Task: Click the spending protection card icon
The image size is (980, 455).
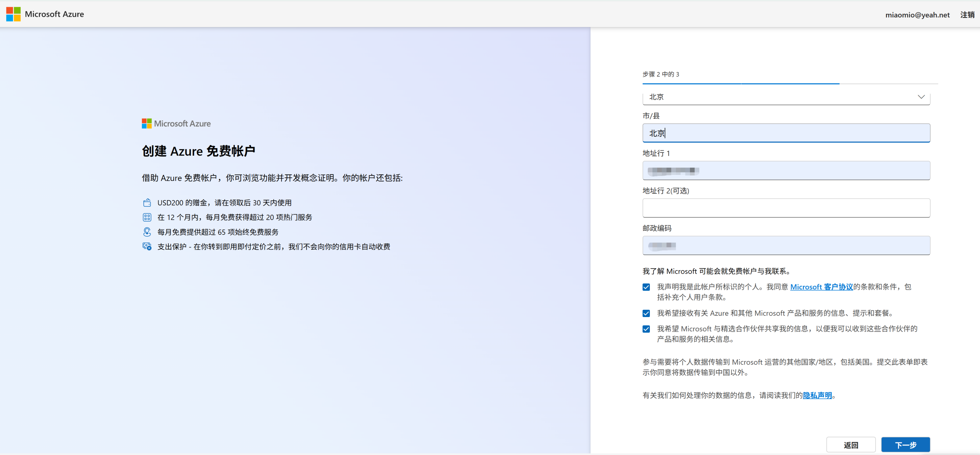Action: click(x=147, y=246)
